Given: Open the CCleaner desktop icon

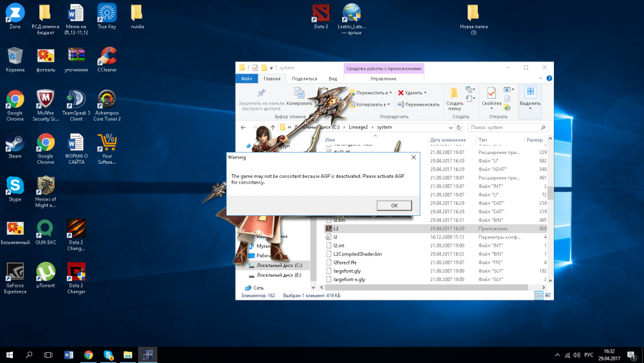Looking at the screenshot, I should click(106, 55).
